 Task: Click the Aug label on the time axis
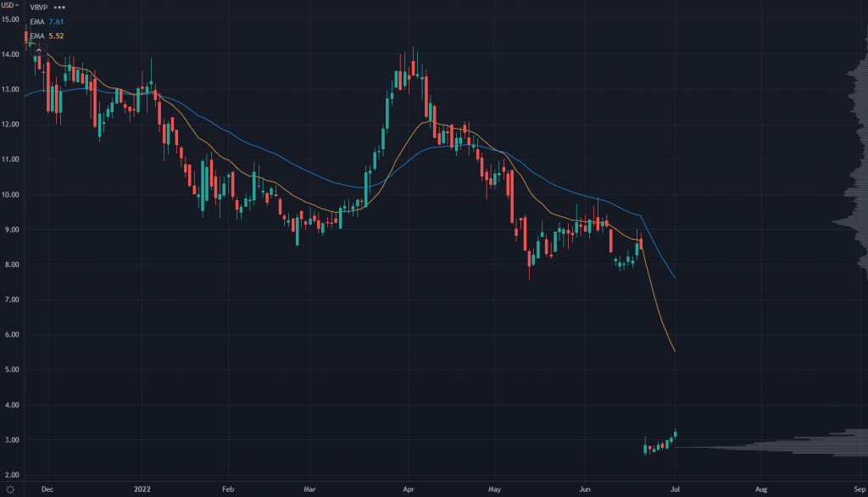(761, 489)
